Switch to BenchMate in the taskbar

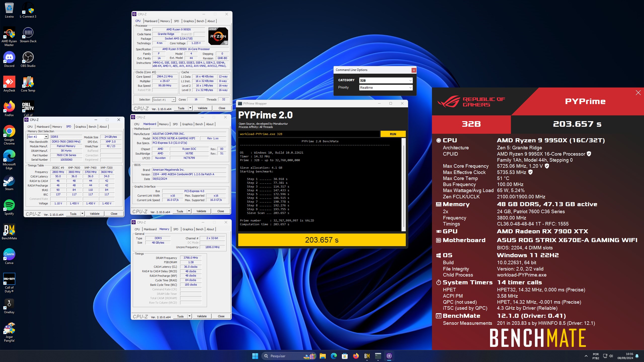367,356
